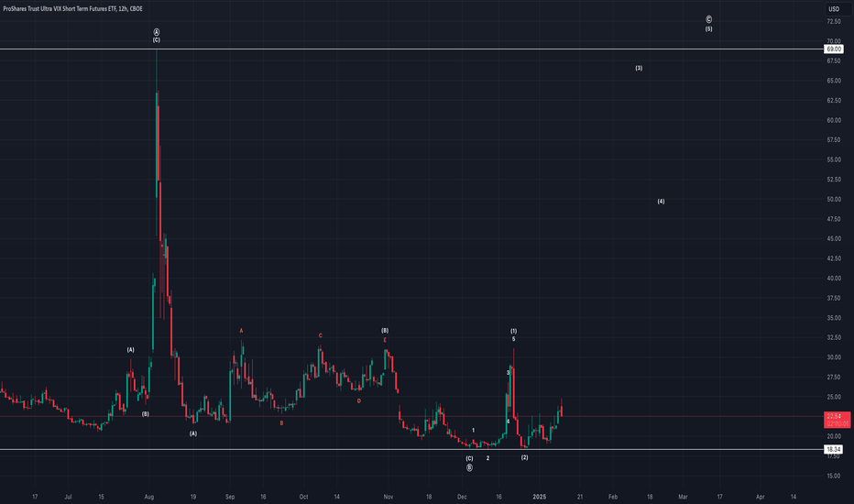Click the 15.00 price scale value
This screenshot has width=854, height=504.
pos(834,477)
